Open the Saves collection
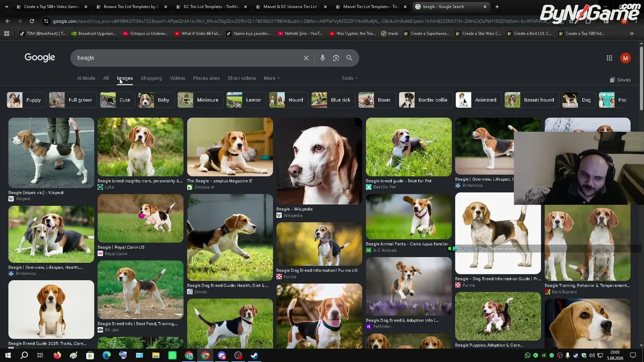Image resolution: width=644 pixels, height=362 pixels. click(x=620, y=80)
